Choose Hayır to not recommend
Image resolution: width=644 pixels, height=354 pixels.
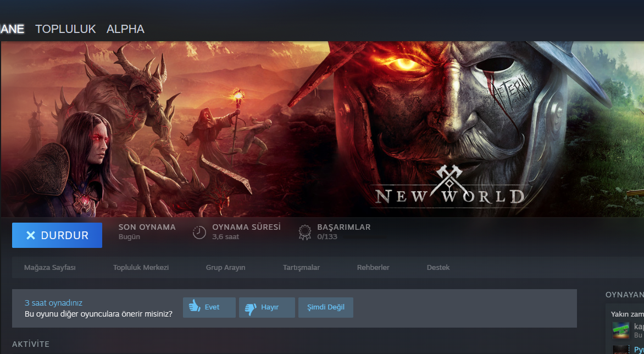[267, 308]
